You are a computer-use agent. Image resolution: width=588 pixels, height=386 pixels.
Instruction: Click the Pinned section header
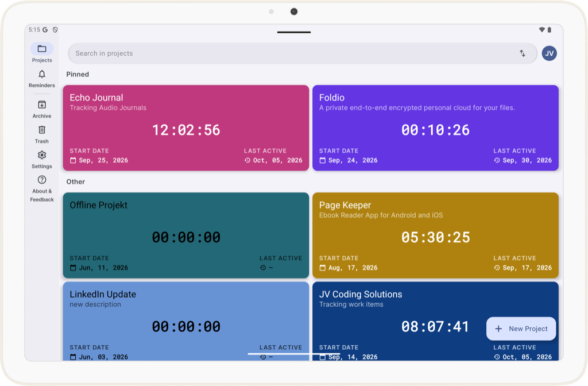click(78, 74)
